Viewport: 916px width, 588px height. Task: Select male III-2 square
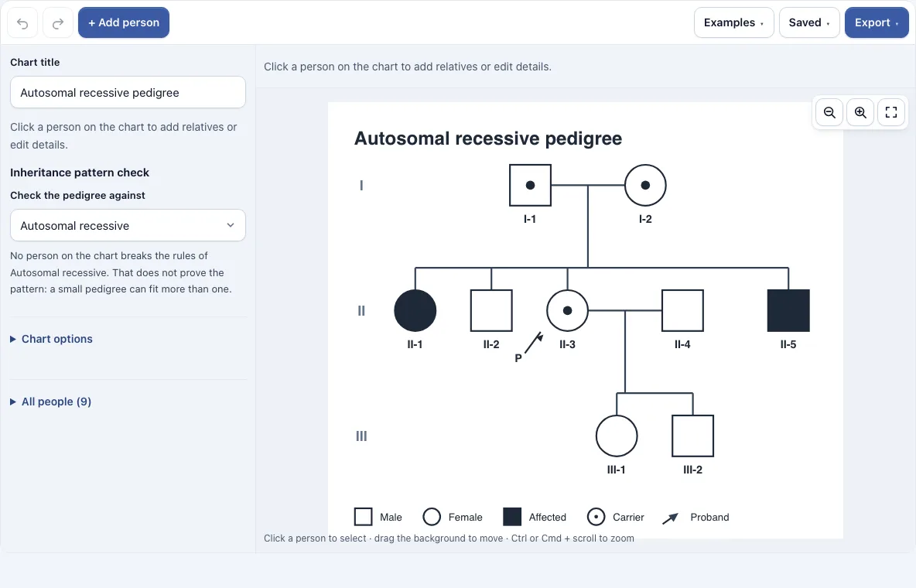point(693,436)
